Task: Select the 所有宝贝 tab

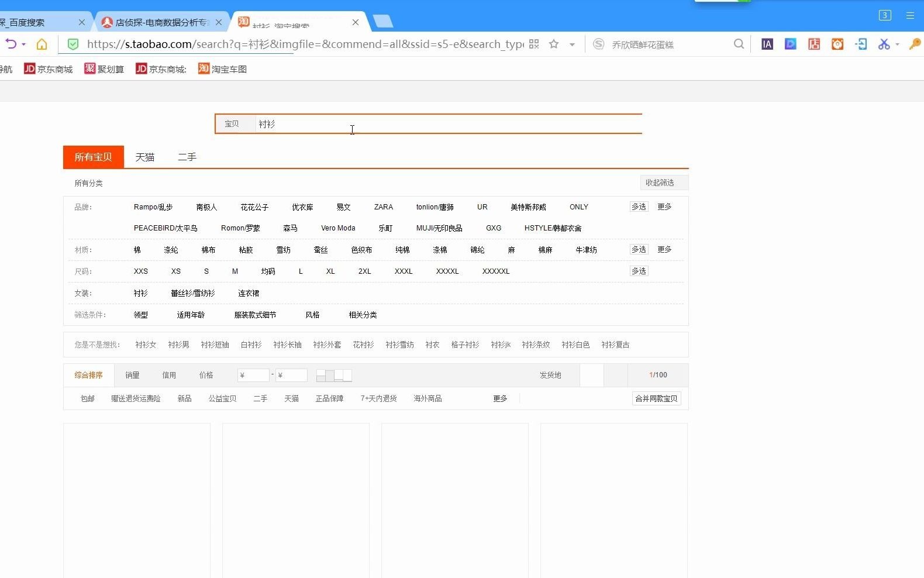Action: click(x=94, y=157)
